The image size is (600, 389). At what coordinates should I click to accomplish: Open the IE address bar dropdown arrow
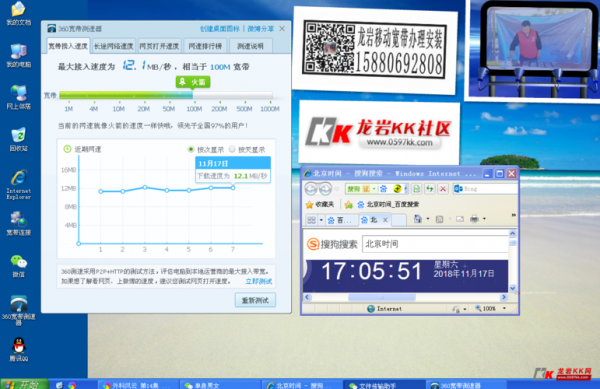pyautogui.click(x=406, y=189)
